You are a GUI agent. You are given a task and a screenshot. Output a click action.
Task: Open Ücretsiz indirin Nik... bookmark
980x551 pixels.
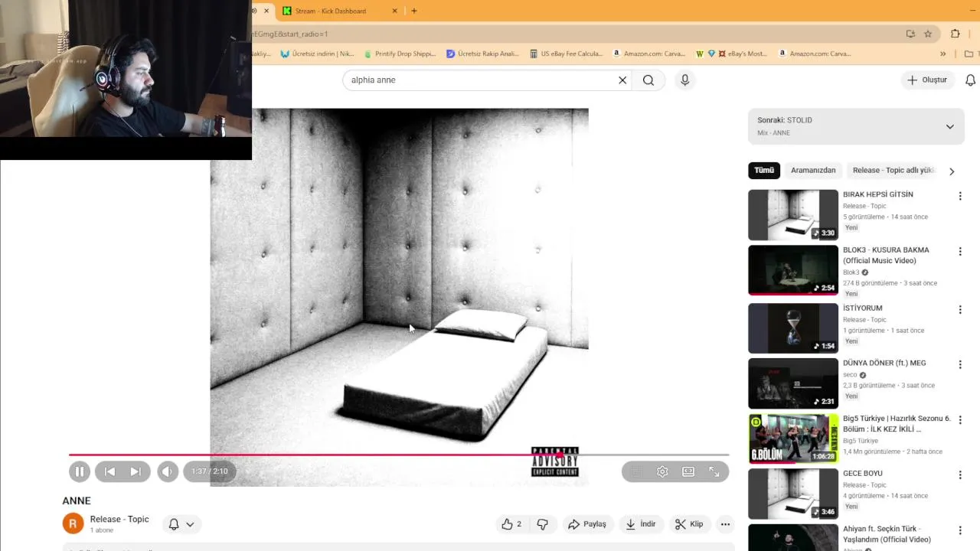(317, 54)
